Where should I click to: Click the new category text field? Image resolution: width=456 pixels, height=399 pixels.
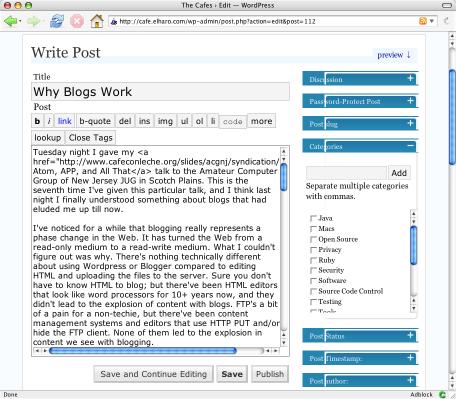coord(346,173)
